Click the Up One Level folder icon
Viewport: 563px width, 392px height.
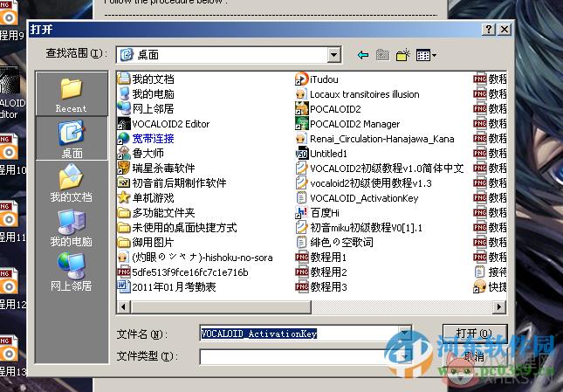383,55
